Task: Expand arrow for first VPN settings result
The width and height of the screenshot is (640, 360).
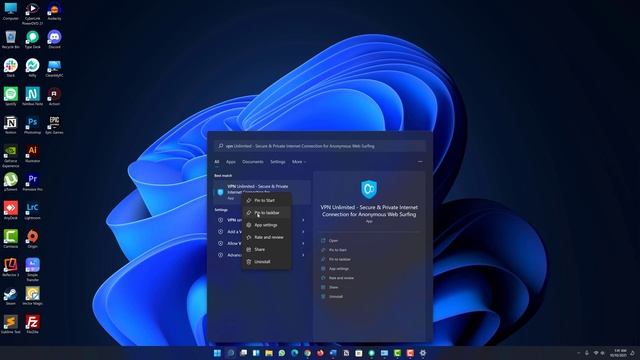Action: [303, 220]
